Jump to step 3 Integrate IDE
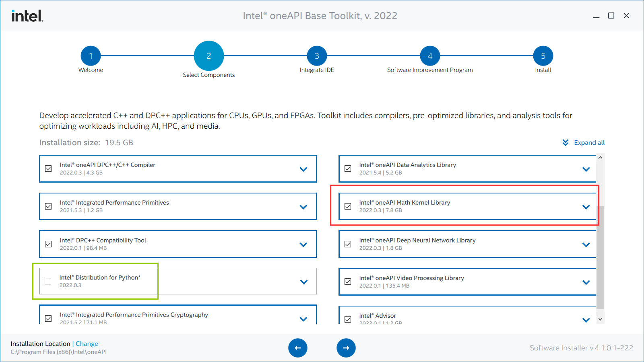The height and width of the screenshot is (362, 644). [x=317, y=56]
